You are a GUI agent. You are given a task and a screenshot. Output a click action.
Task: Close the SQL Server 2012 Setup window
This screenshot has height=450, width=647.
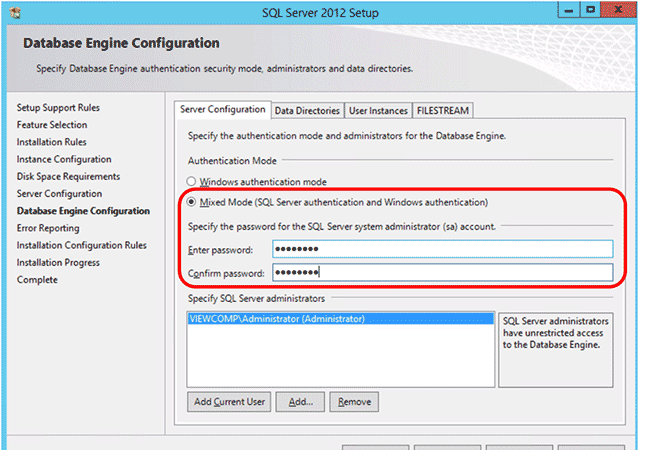619,9
